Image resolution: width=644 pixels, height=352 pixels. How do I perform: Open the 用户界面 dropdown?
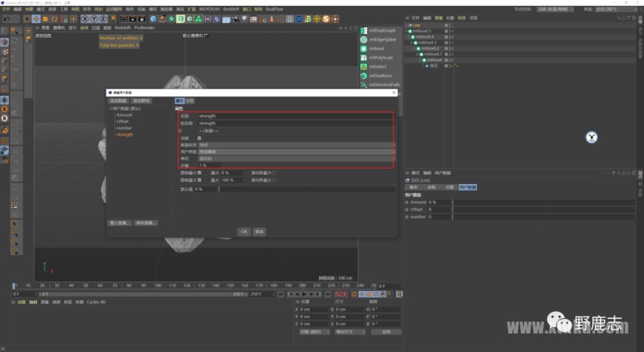[x=297, y=152]
